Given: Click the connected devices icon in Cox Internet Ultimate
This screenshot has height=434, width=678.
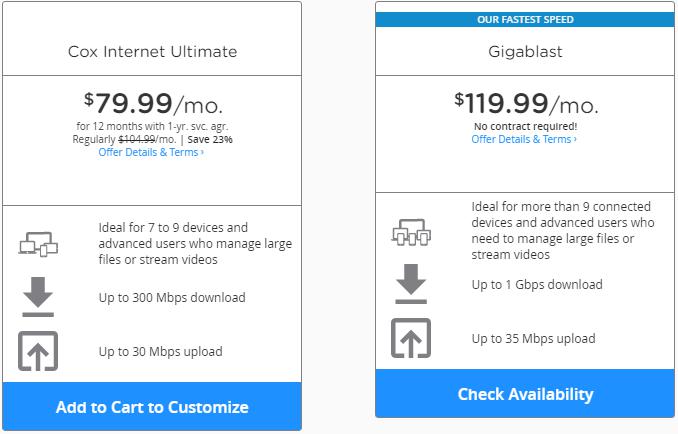Looking at the screenshot, I should click(x=38, y=243).
